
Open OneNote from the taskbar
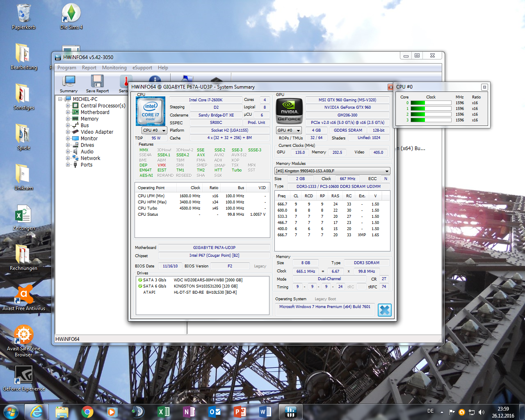point(189,412)
